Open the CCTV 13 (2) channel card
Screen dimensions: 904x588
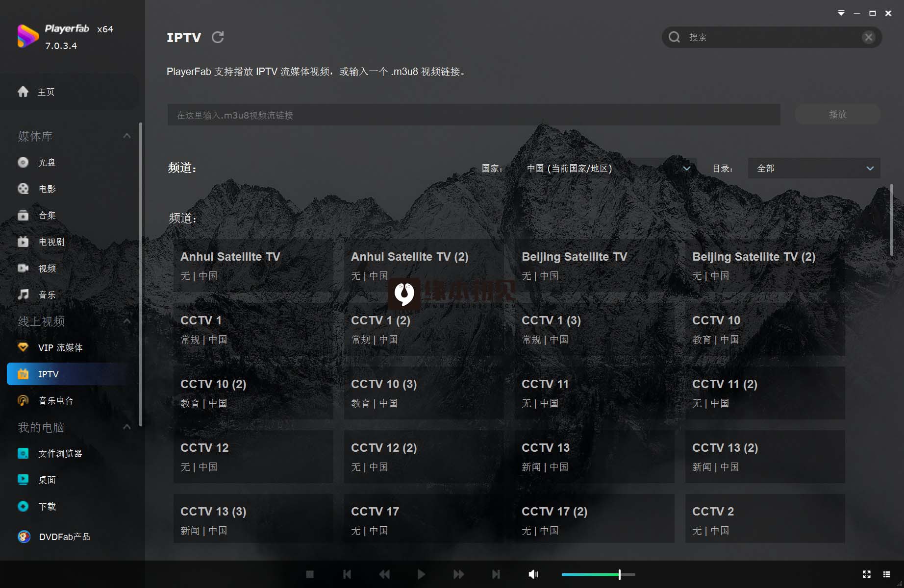pyautogui.click(x=765, y=457)
